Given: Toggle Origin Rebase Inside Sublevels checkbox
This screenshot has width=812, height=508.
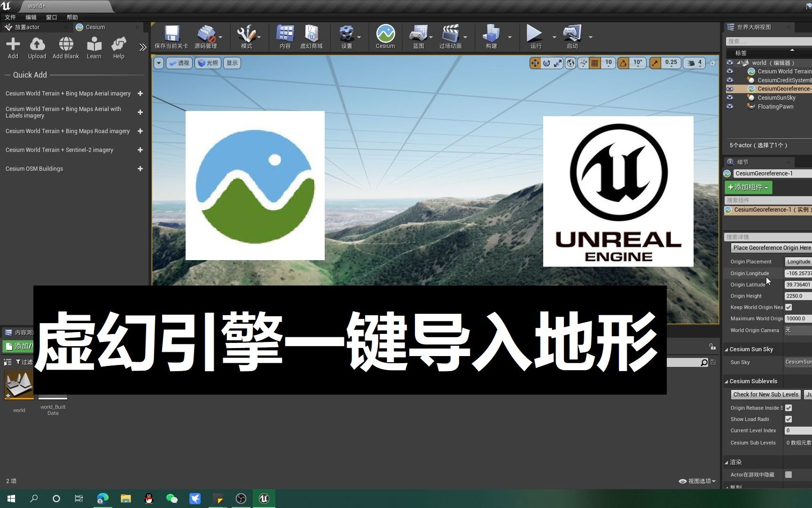Looking at the screenshot, I should click(789, 408).
